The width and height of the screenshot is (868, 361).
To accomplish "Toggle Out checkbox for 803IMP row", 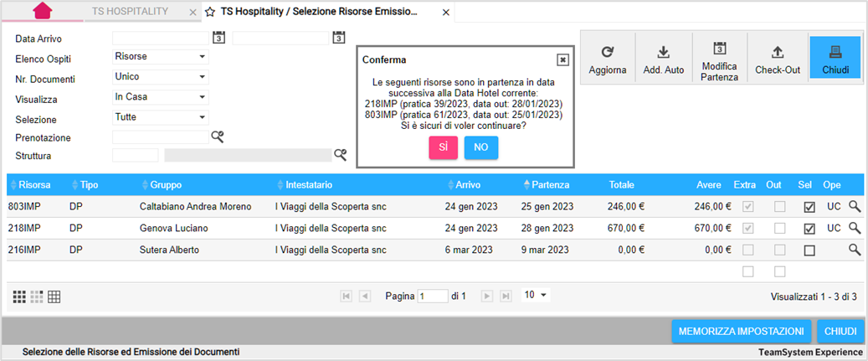I will [779, 207].
